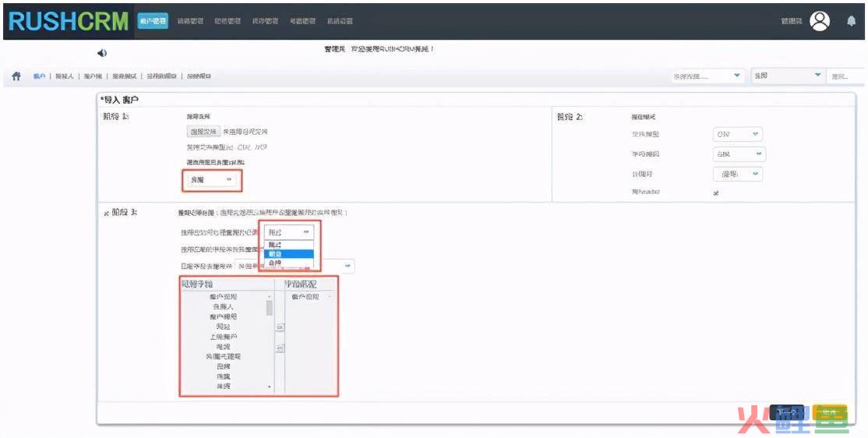868x438 pixels.
Task: Open the red-outlined dropdown in step 1
Action: (212, 180)
